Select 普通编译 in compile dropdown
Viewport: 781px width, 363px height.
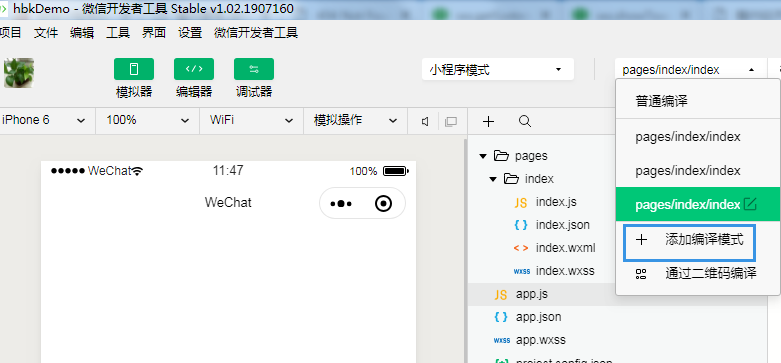[698, 102]
